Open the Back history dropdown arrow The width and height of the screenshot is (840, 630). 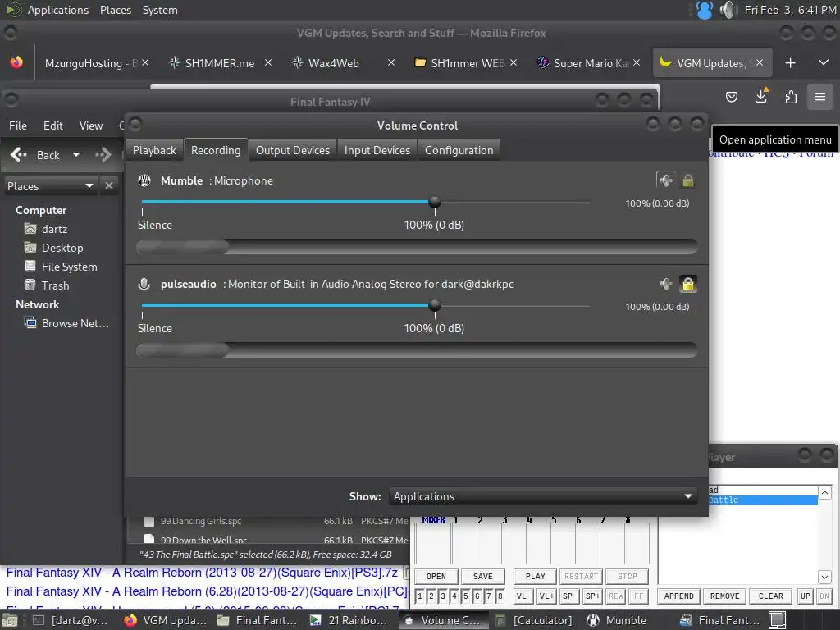coord(76,155)
